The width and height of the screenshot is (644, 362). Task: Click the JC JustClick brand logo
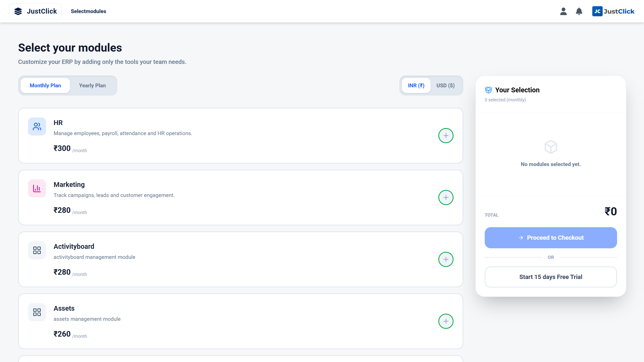click(x=613, y=11)
